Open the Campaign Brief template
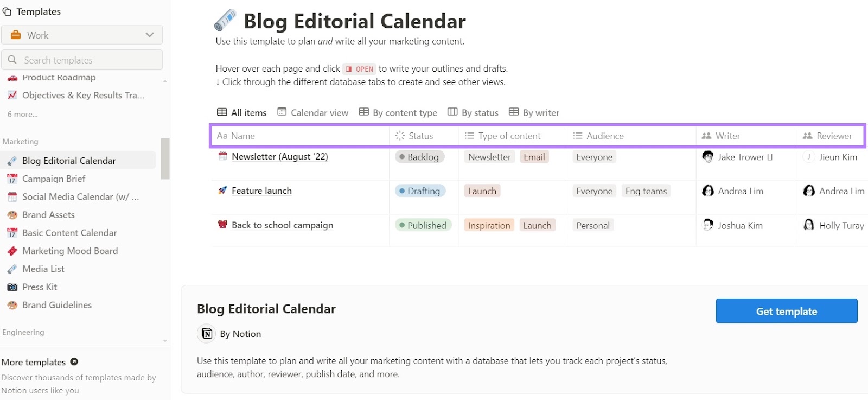868x400 pixels. click(54, 179)
